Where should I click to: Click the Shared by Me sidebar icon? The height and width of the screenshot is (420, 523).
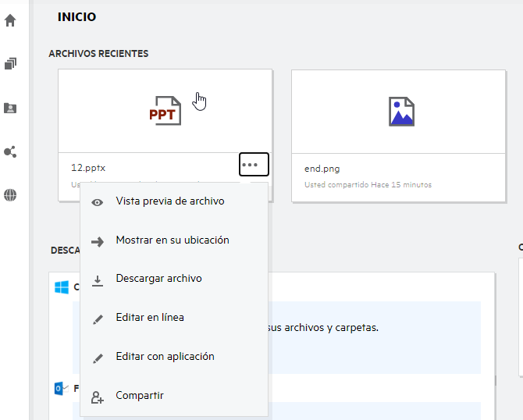click(10, 151)
